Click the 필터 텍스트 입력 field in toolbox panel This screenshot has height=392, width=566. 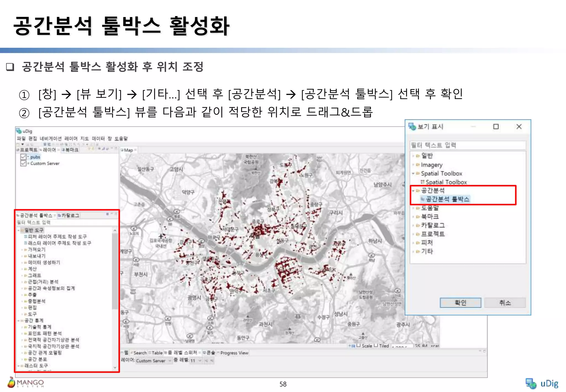67,223
